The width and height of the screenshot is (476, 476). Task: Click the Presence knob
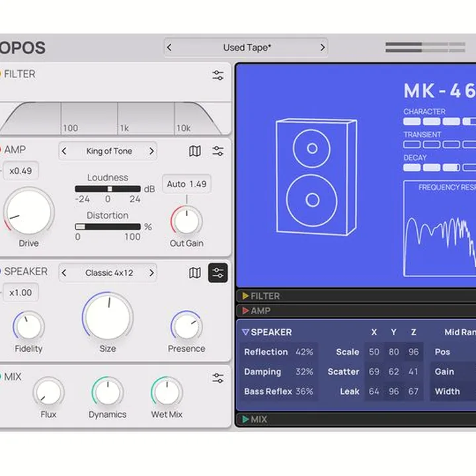pyautogui.click(x=186, y=326)
